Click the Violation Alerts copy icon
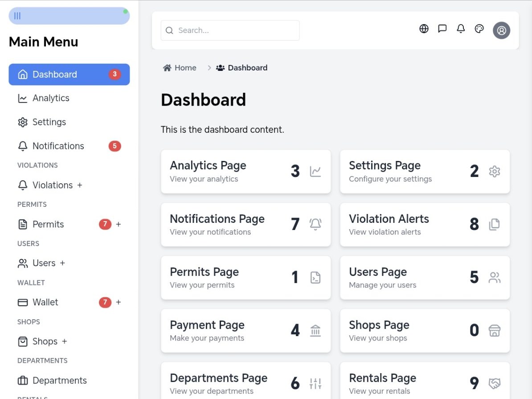The width and height of the screenshot is (532, 399). (x=494, y=224)
